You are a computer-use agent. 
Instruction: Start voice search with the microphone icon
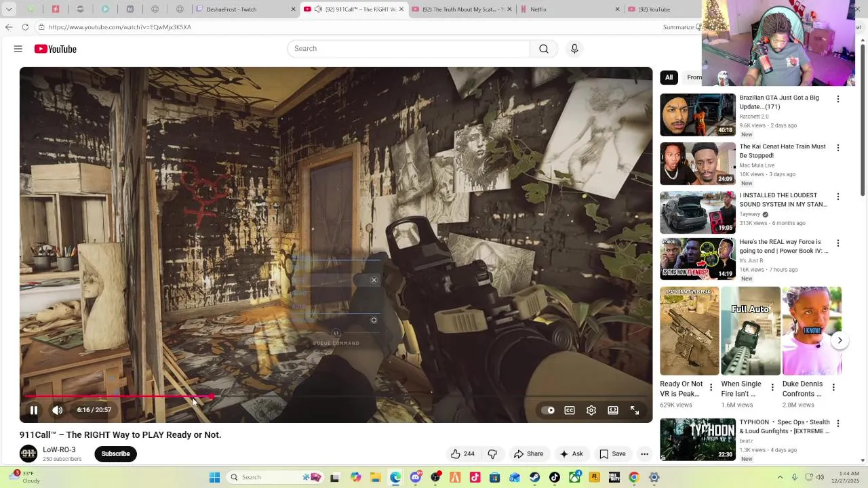click(574, 49)
